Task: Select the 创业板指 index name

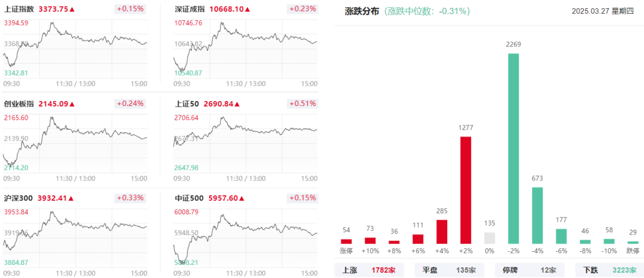Action: tap(19, 104)
